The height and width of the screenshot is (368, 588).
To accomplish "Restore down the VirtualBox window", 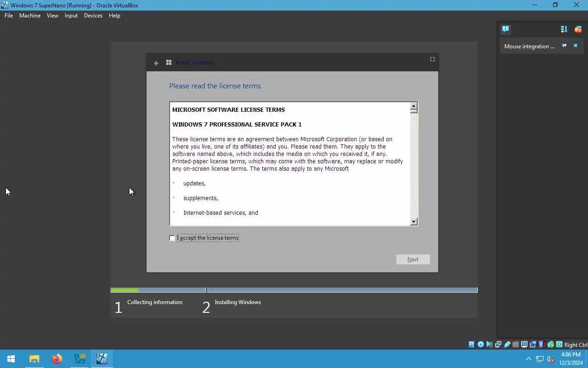I will [x=555, y=5].
